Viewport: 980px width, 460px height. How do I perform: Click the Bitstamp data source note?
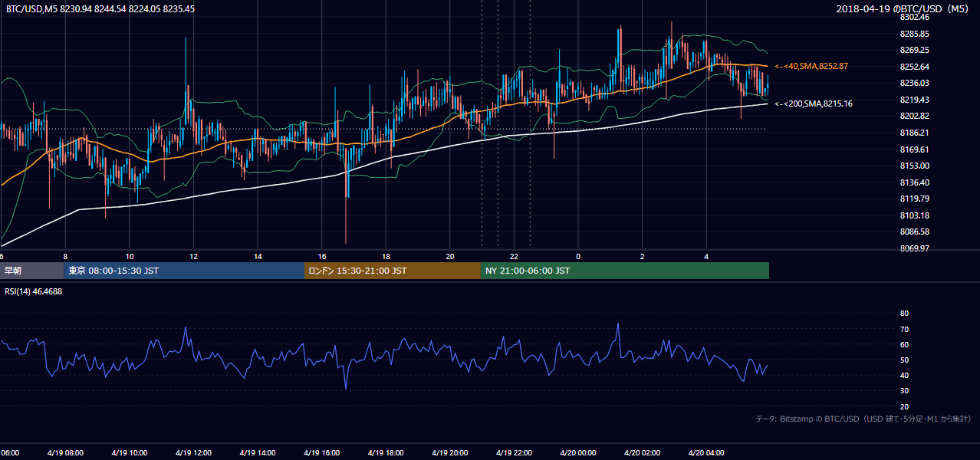pyautogui.click(x=863, y=419)
